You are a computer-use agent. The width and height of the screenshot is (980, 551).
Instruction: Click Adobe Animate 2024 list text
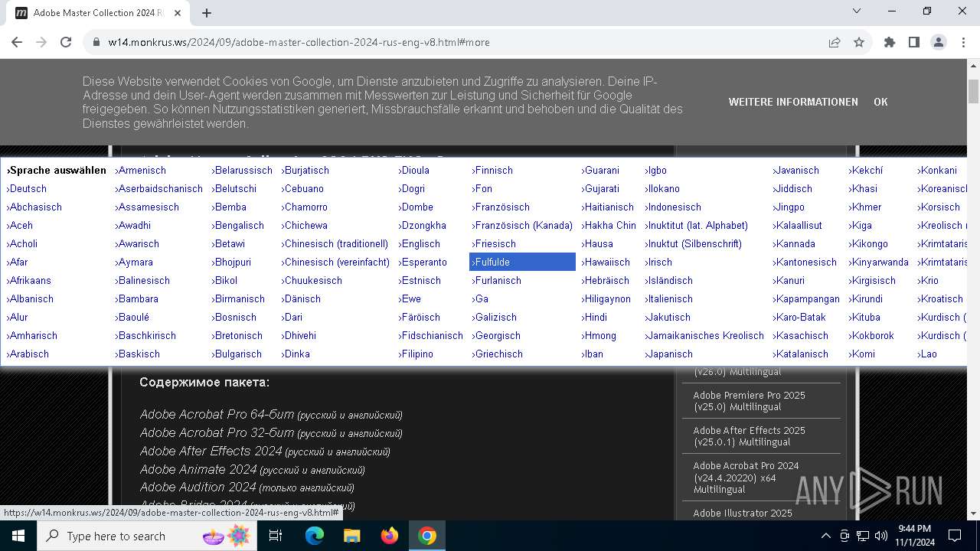(x=198, y=469)
